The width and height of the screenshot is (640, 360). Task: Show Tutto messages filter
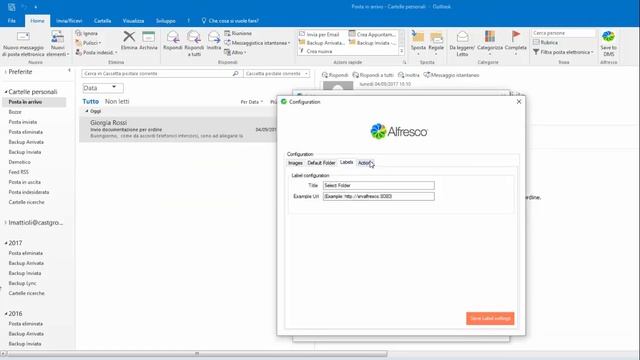(91, 101)
